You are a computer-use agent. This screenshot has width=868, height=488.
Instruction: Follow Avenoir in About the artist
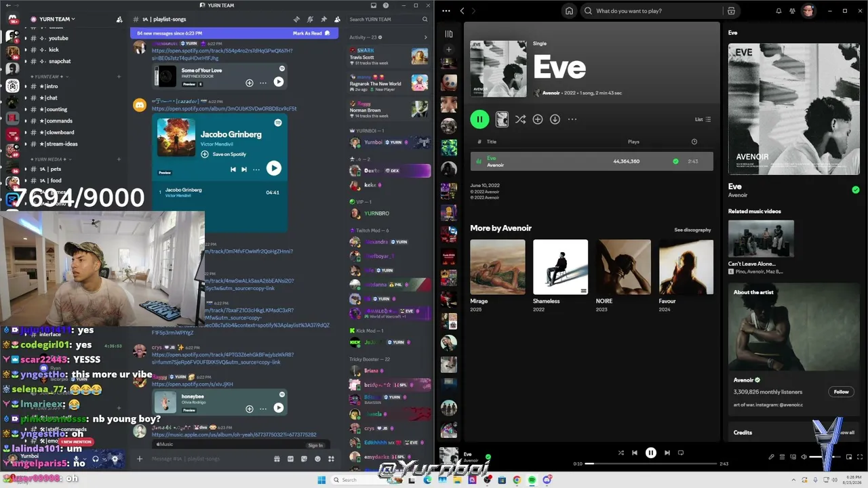(x=841, y=392)
